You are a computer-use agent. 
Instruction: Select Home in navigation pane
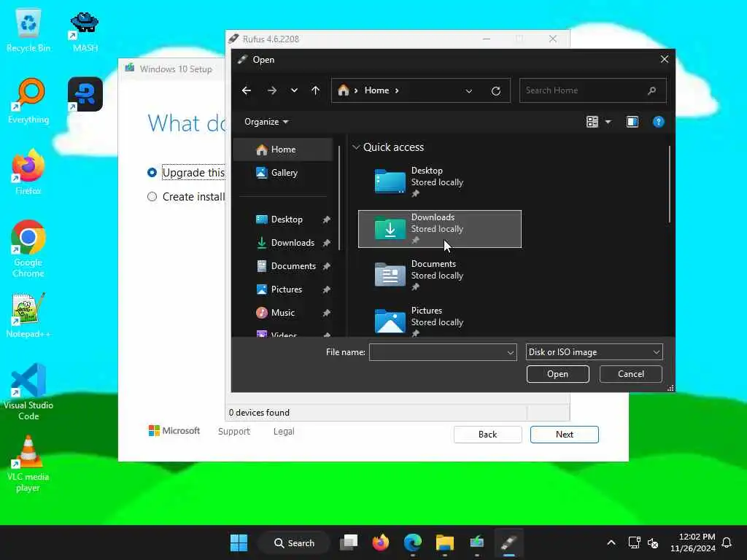pyautogui.click(x=284, y=149)
